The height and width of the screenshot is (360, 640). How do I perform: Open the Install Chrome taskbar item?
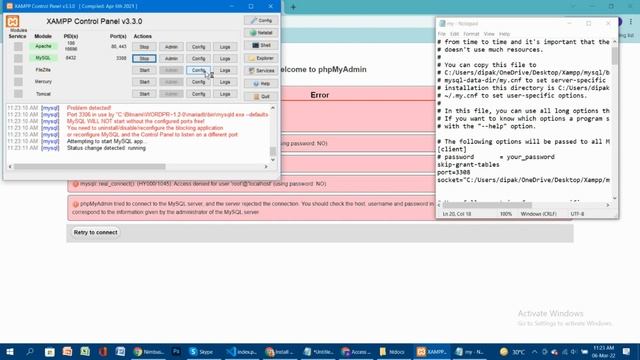[x=280, y=351]
